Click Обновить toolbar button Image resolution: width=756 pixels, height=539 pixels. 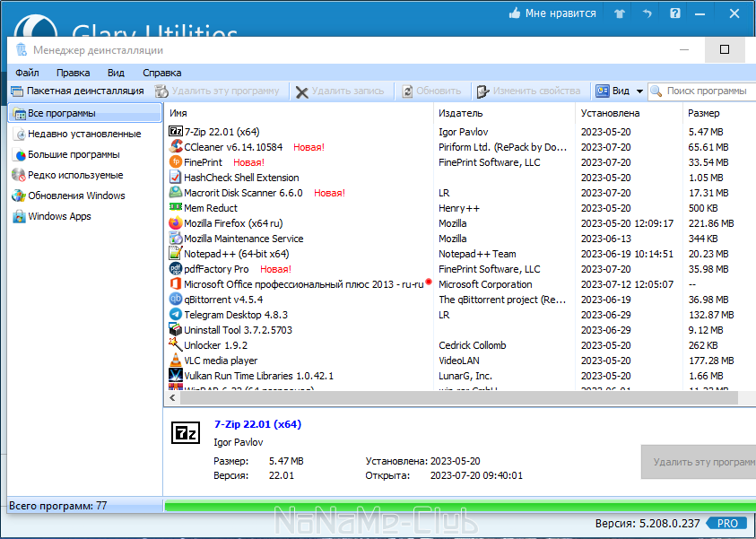click(x=432, y=91)
